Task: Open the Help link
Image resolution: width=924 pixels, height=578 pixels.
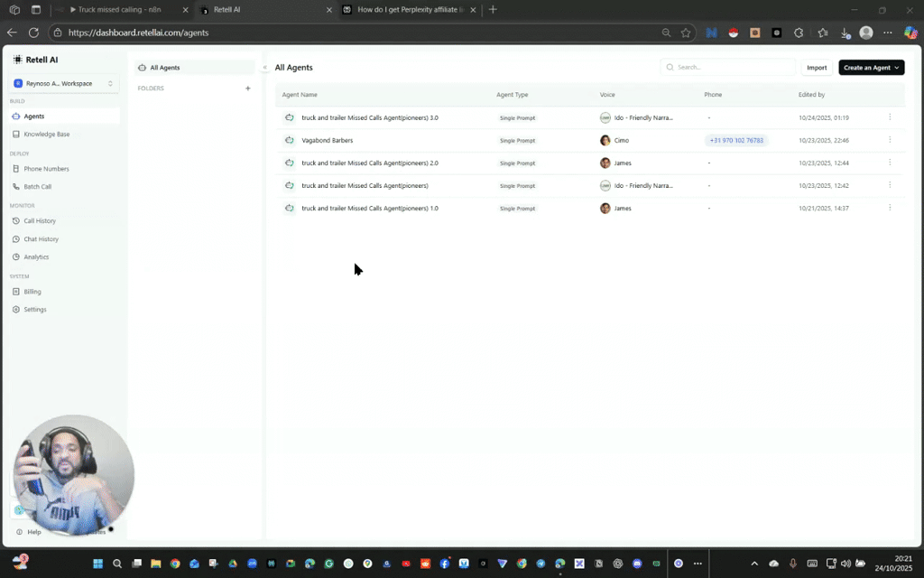Action: tap(29, 532)
